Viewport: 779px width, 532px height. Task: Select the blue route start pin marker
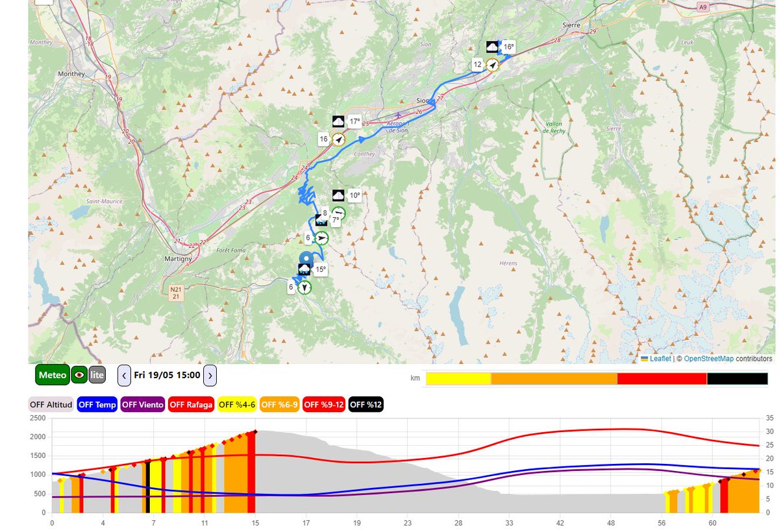[306, 257]
